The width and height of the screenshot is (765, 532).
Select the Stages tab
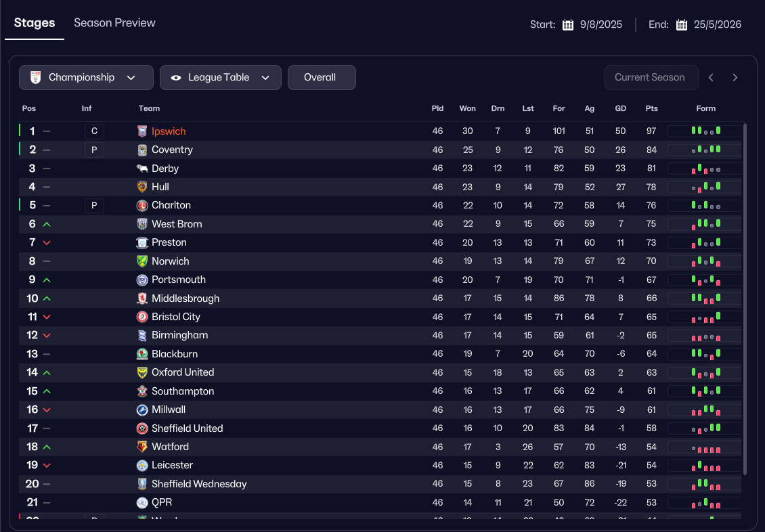[x=35, y=23]
